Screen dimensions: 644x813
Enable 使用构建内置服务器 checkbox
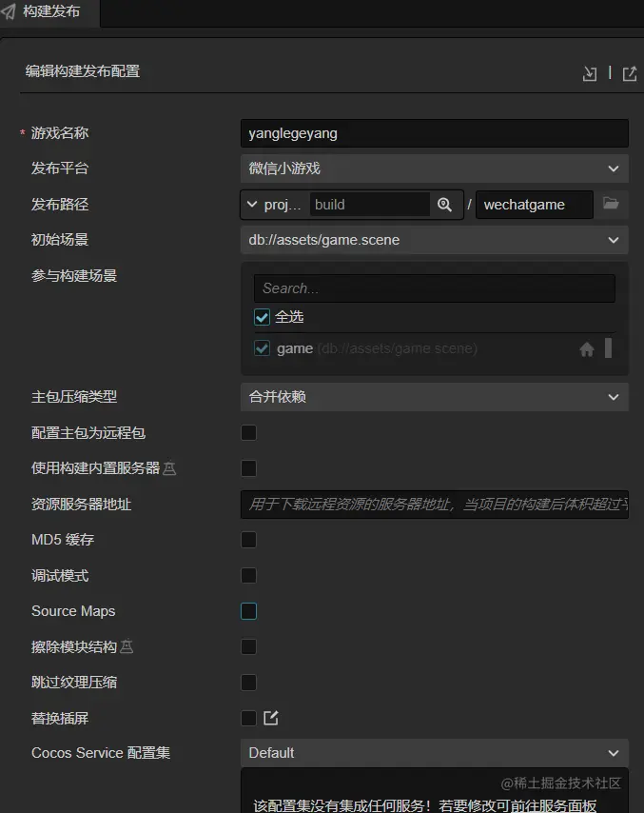(248, 468)
